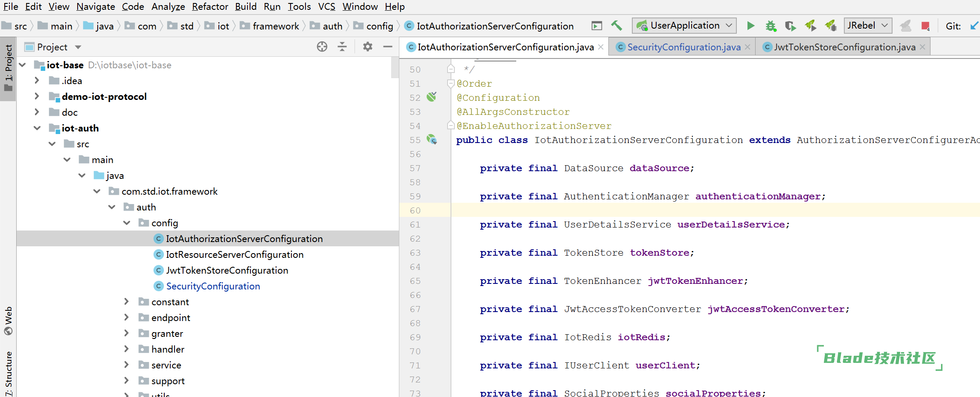Click the gutter icon on line 55
Viewport: 980px width, 397px height.
pos(432,139)
